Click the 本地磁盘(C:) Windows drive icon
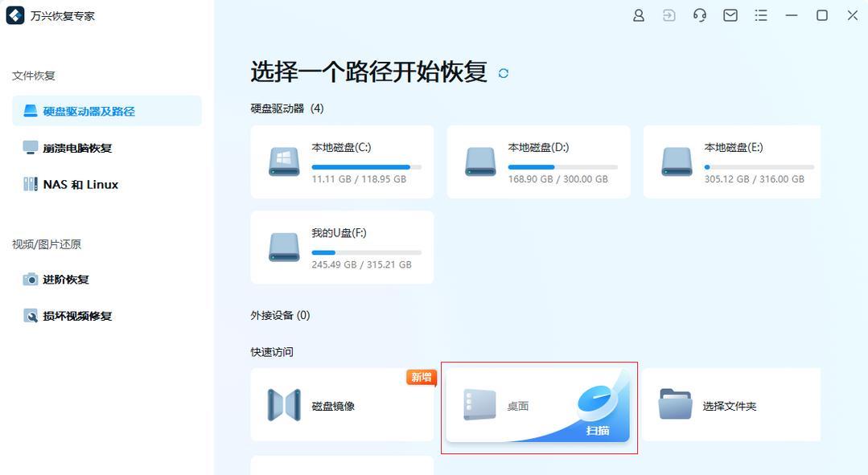868x475 pixels. point(284,162)
